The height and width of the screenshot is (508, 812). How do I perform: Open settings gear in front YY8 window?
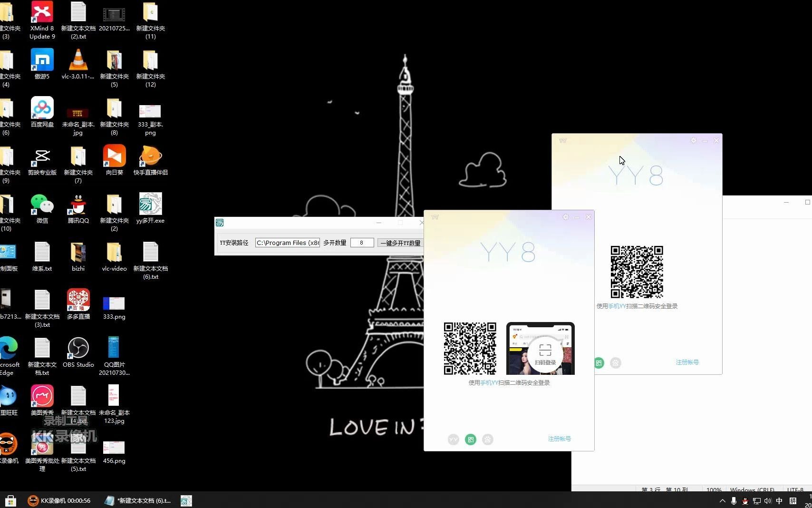(565, 217)
